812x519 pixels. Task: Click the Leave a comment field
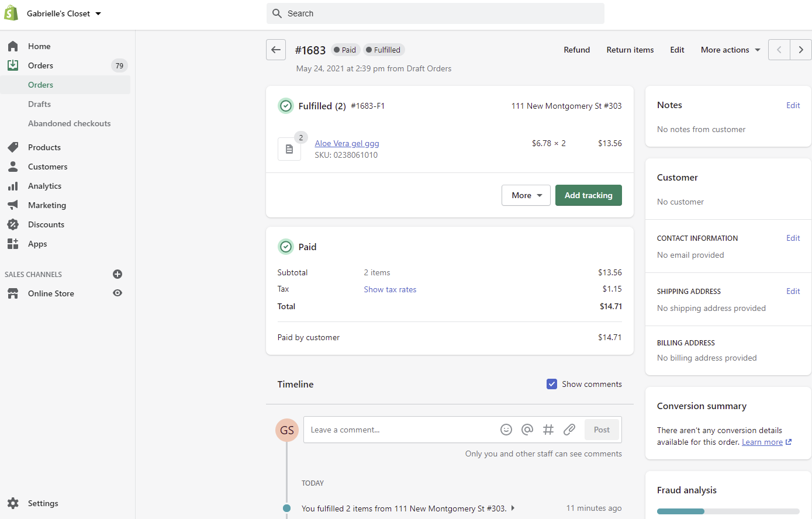[400, 430]
